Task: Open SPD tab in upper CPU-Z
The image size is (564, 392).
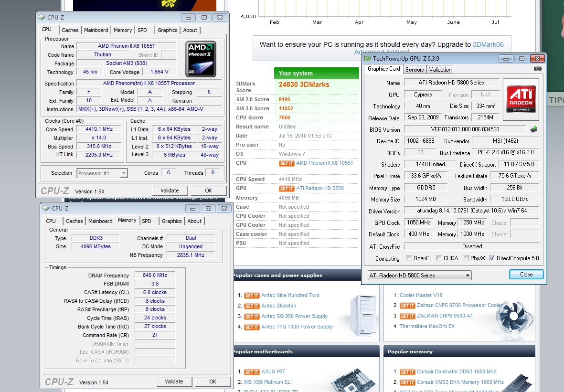Action: [x=142, y=30]
